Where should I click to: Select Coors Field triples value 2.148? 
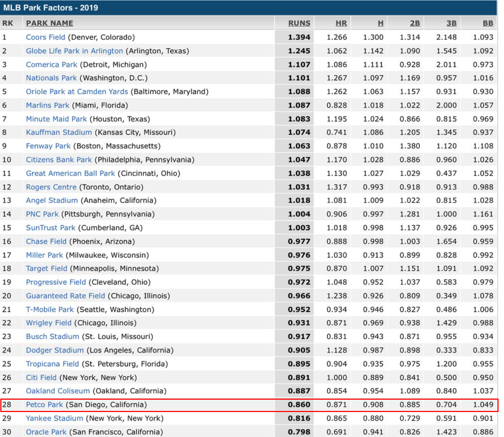pyautogui.click(x=446, y=37)
